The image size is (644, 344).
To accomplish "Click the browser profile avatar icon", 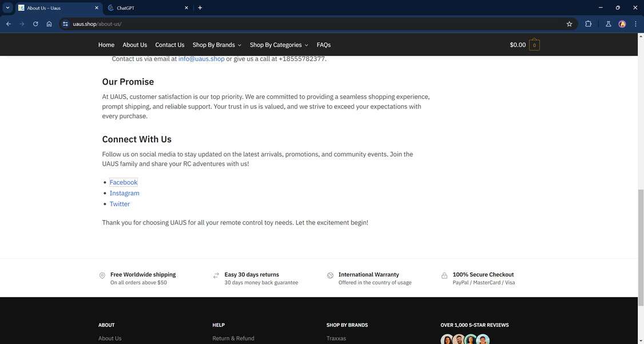I will coord(621,23).
